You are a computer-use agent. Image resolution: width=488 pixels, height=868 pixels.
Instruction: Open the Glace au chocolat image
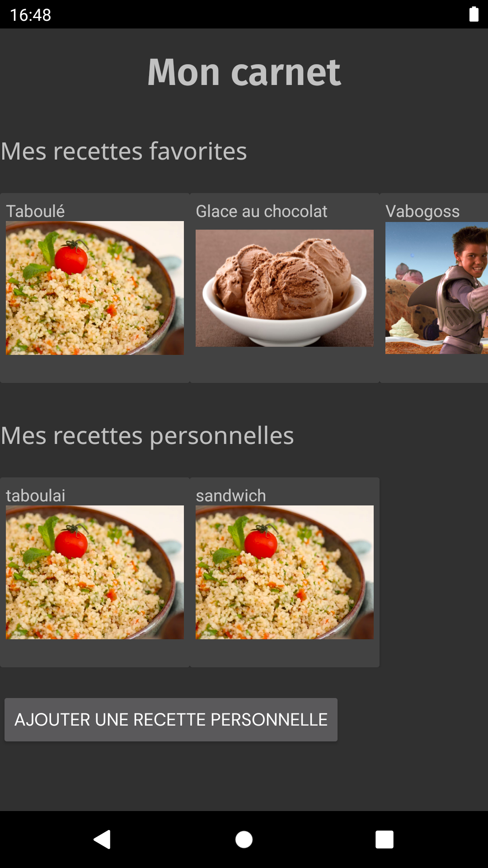(285, 288)
